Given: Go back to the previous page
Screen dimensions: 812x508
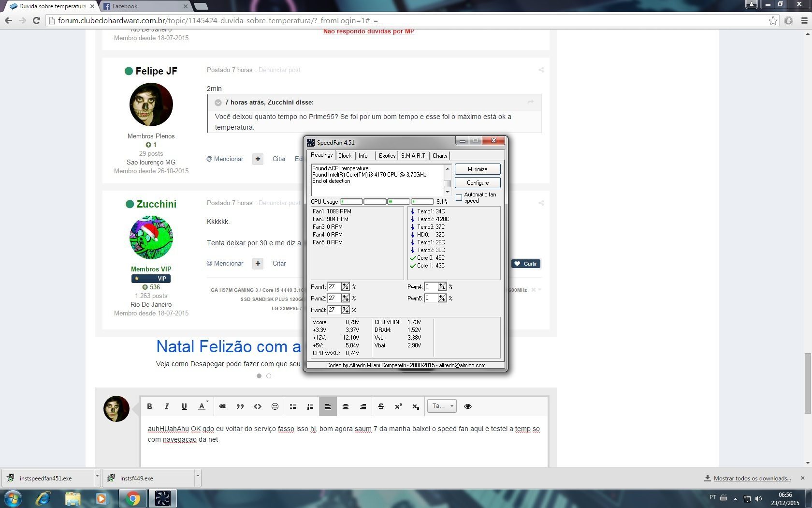Looking at the screenshot, I should [x=8, y=20].
